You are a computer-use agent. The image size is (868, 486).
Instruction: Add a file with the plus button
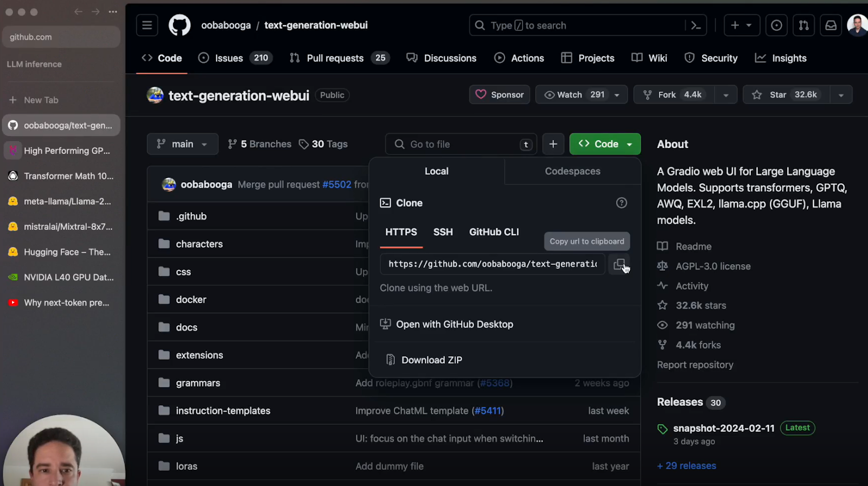click(x=553, y=144)
